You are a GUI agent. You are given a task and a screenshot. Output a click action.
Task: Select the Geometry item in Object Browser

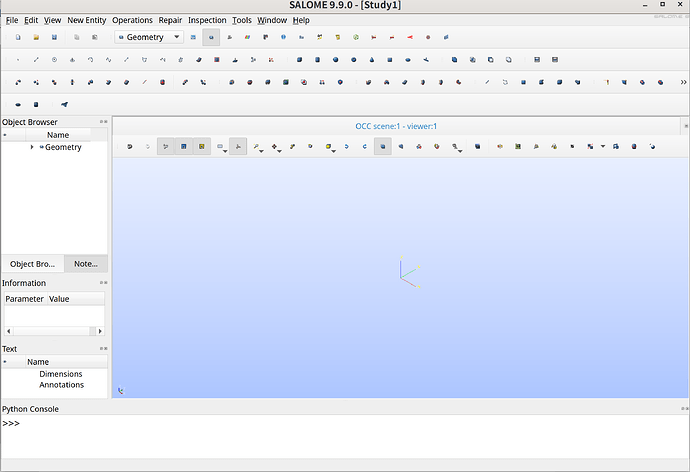pos(63,147)
